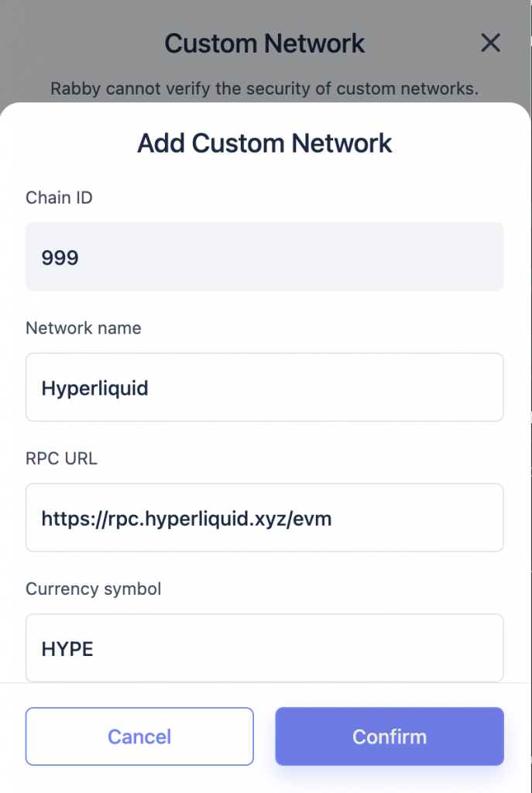Place cursor after "Hyperliquid" text
This screenshot has height=793, width=532.
coord(149,387)
